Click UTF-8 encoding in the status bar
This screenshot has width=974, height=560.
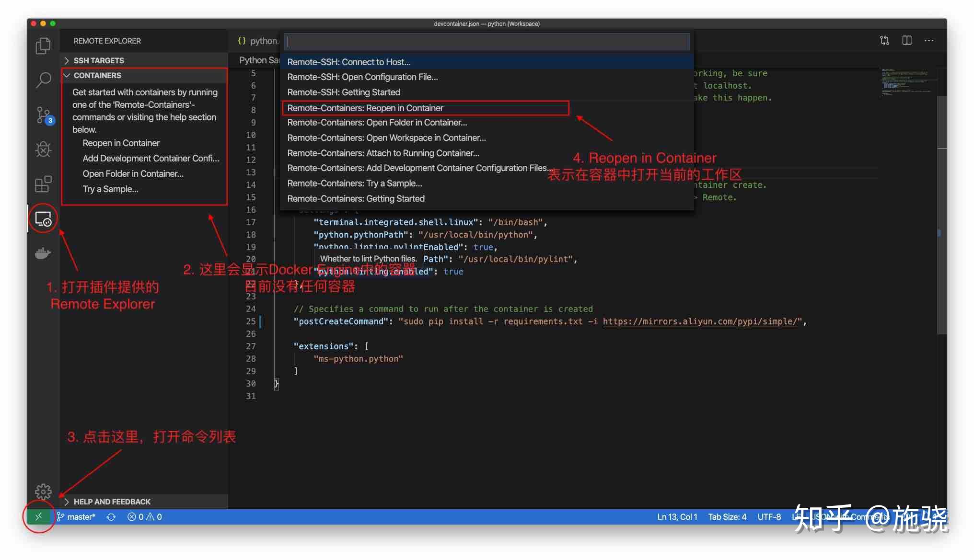(x=769, y=516)
